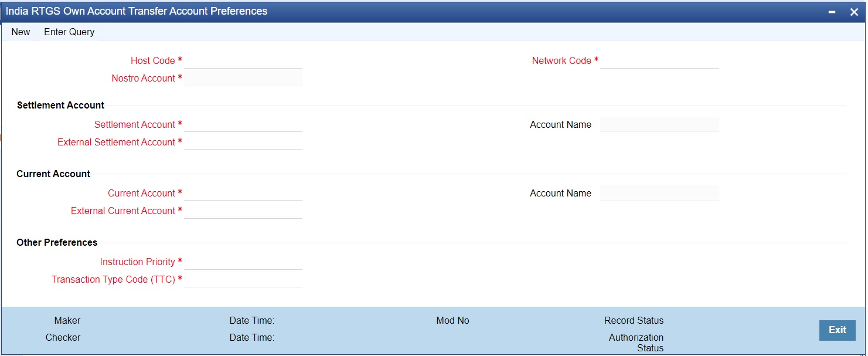Click the Mod No label
Image resolution: width=868 pixels, height=356 pixels.
(452, 320)
